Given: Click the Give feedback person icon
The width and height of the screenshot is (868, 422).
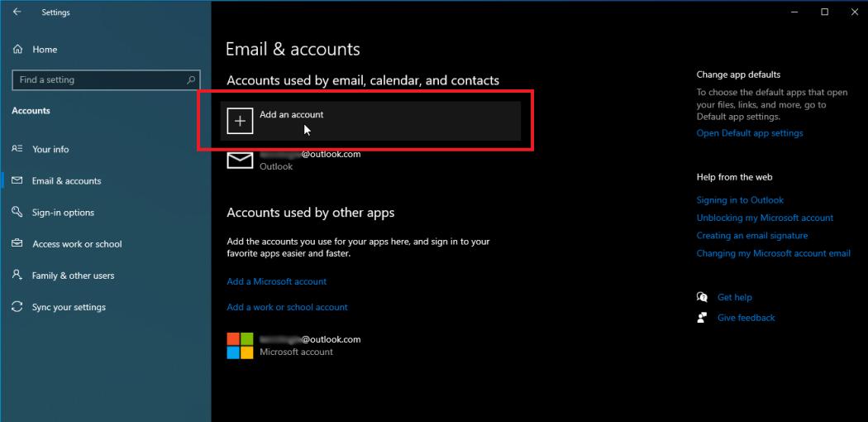Looking at the screenshot, I should click(702, 318).
